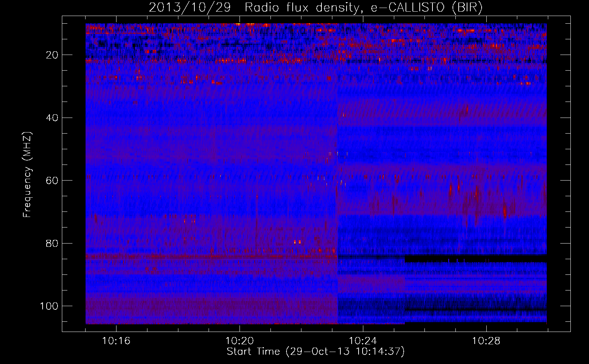Image resolution: width=589 pixels, height=364 pixels.
Task: Click the plot title with e-CALLISTO (BIR)
Action: point(316,8)
